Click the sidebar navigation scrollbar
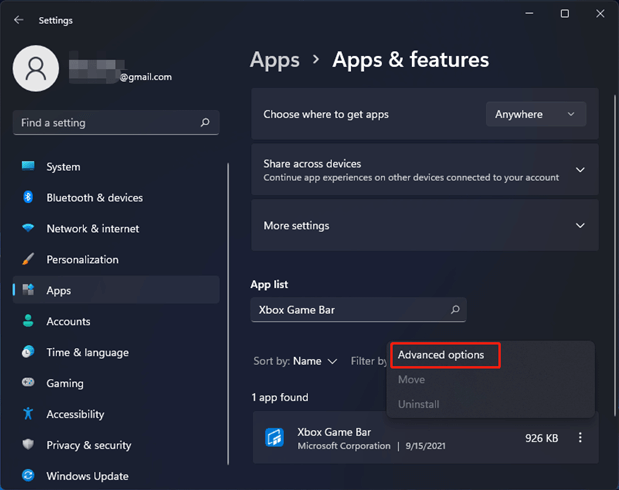The height and width of the screenshot is (490, 619). click(x=228, y=314)
